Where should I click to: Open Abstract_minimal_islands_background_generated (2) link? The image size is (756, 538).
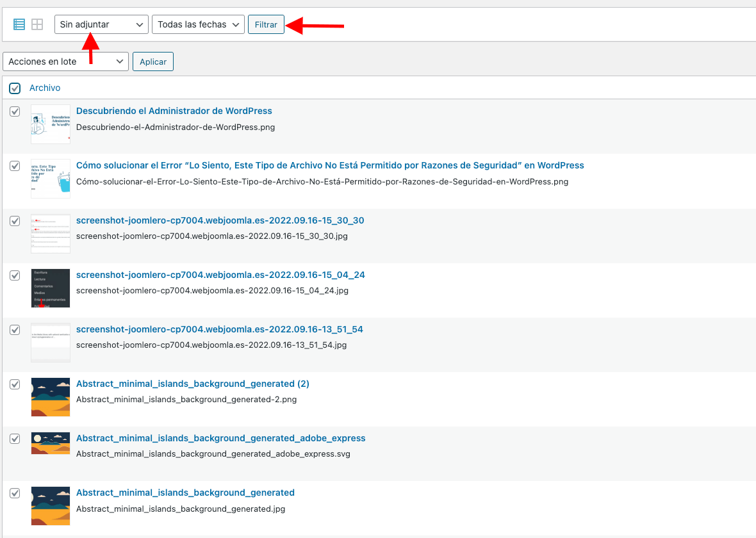point(193,384)
